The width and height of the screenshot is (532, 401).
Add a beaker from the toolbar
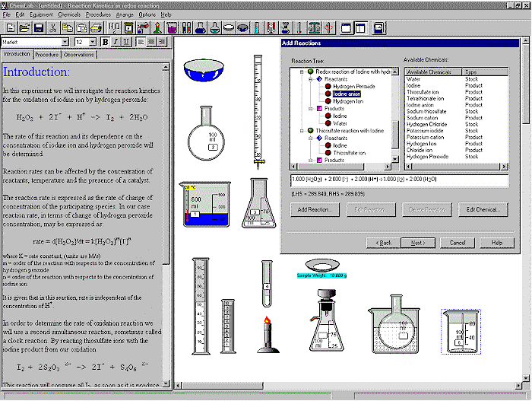coord(172,28)
